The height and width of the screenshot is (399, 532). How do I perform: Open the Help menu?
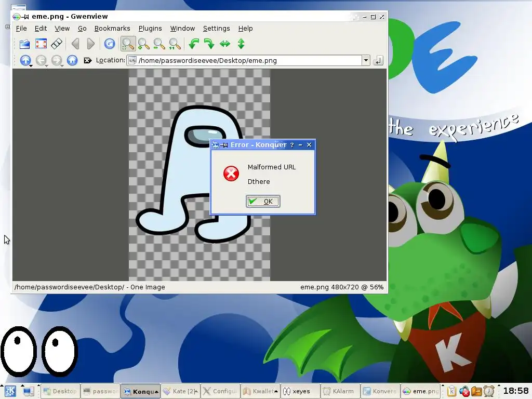pyautogui.click(x=245, y=29)
